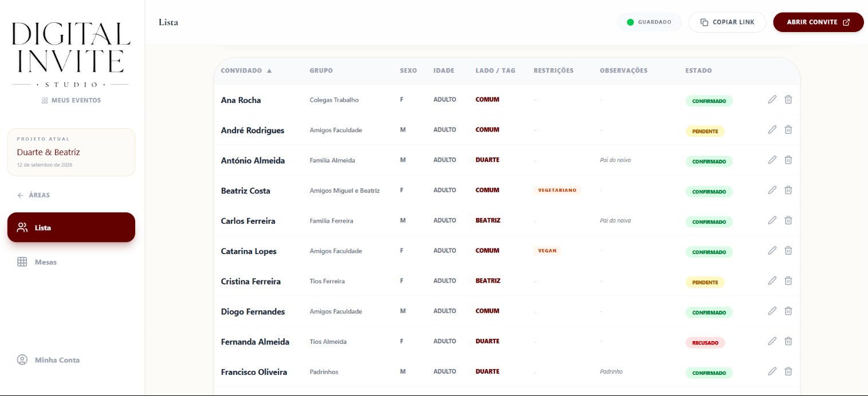The height and width of the screenshot is (396, 868).
Task: Edit António Almeida with pencil icon
Action: click(772, 160)
